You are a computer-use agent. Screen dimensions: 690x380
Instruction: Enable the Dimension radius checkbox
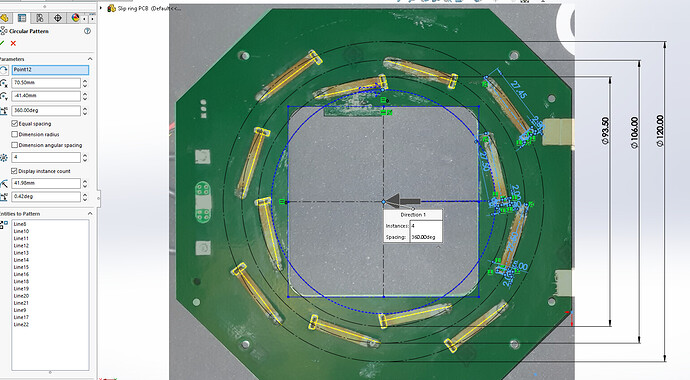coord(15,134)
